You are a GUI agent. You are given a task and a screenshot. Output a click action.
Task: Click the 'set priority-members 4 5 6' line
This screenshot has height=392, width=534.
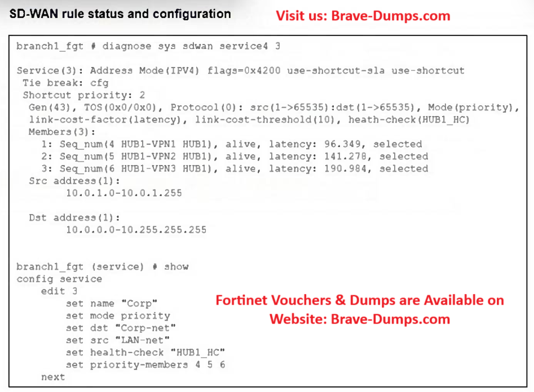(145, 365)
